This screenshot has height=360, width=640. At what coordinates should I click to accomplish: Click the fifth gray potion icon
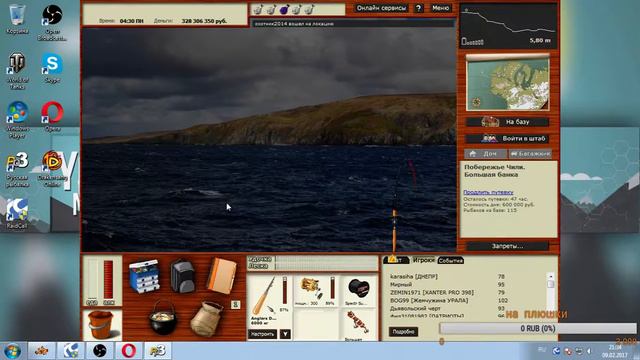click(309, 9)
